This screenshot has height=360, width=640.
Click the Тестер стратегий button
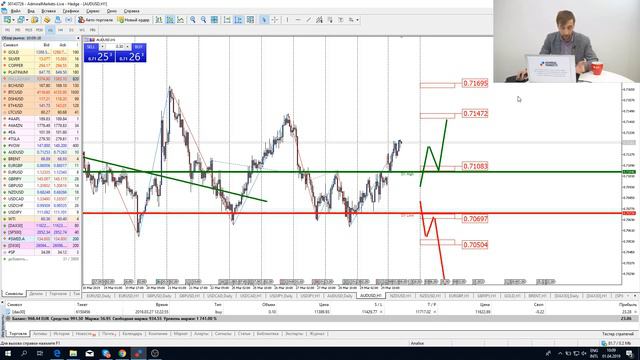(618, 334)
